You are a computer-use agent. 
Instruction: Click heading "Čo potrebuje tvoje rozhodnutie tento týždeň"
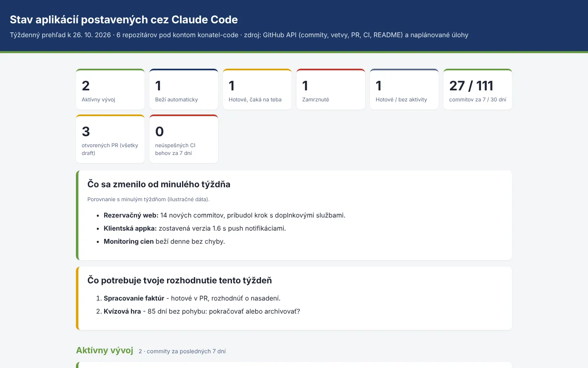tap(180, 280)
